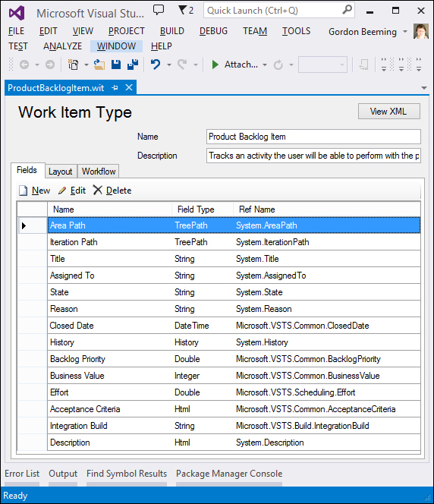This screenshot has width=434, height=504.
Task: Open the Package Manager Console tab
Action: [x=229, y=474]
